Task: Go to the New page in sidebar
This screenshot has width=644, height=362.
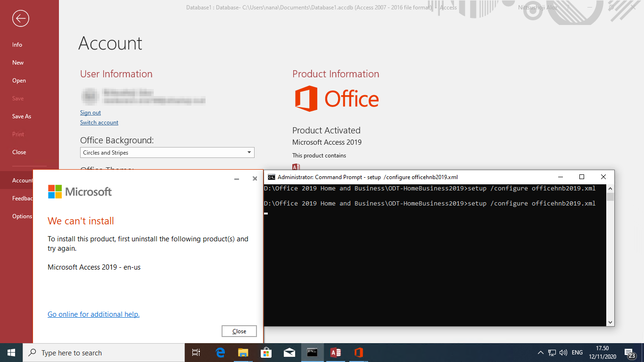Action: [17, 62]
